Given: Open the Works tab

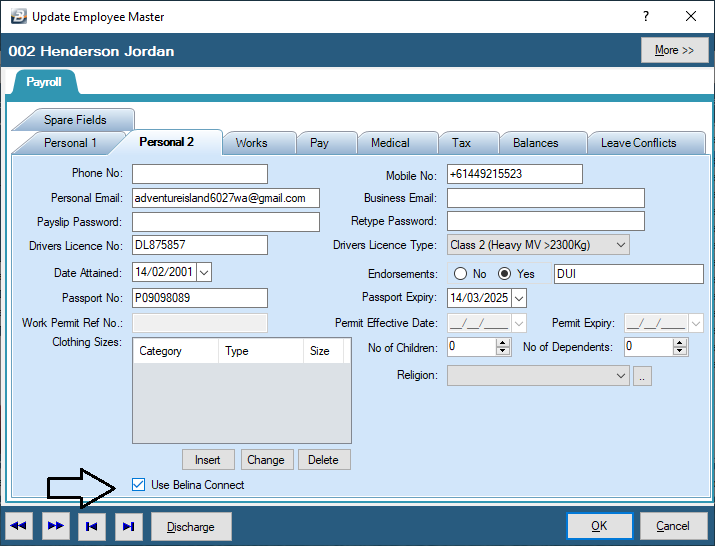Looking at the screenshot, I should [251, 143].
